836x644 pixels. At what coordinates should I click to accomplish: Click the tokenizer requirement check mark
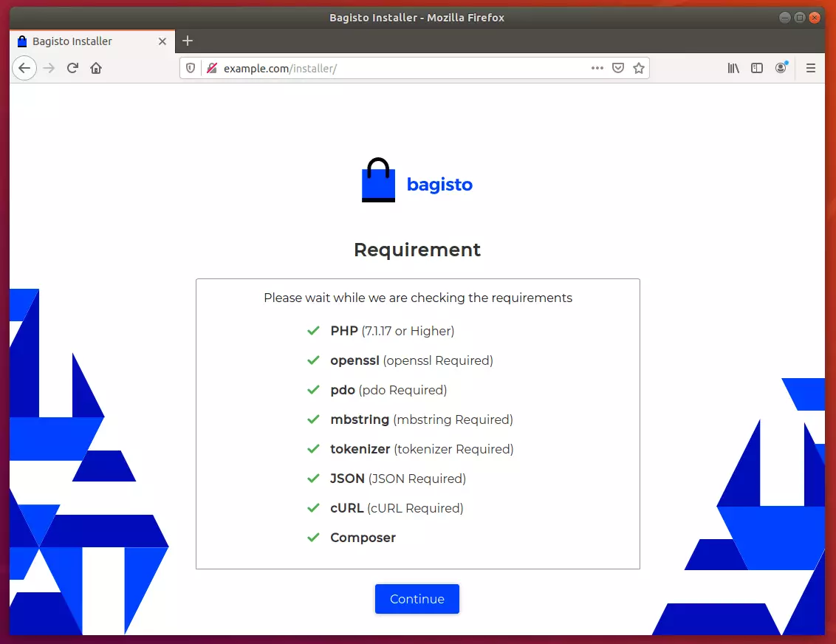coord(313,449)
